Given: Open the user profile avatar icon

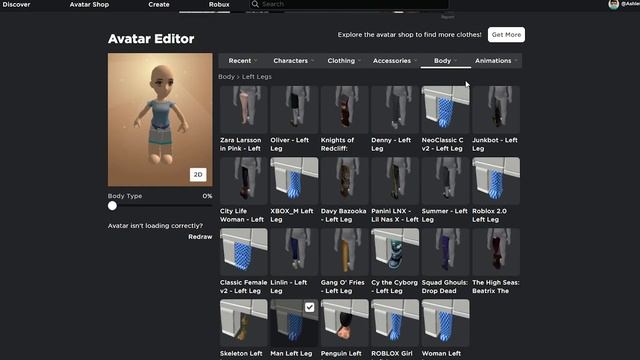Looking at the screenshot, I should (x=613, y=4).
